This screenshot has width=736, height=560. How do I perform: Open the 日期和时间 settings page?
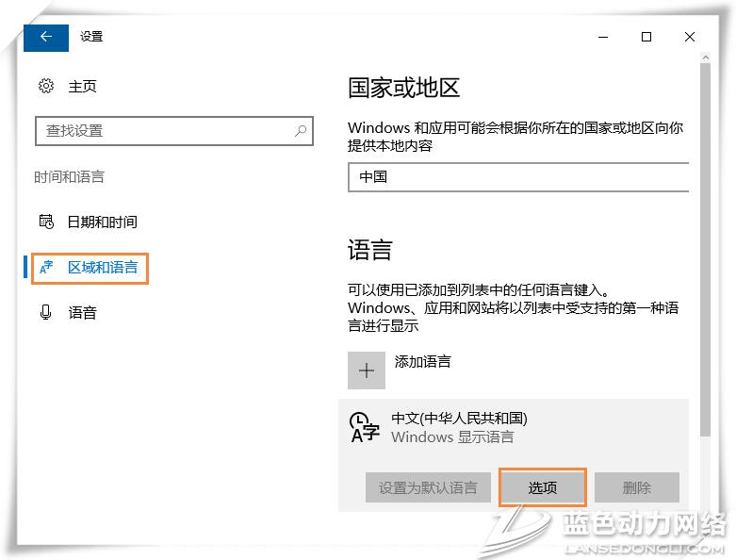coord(102,222)
